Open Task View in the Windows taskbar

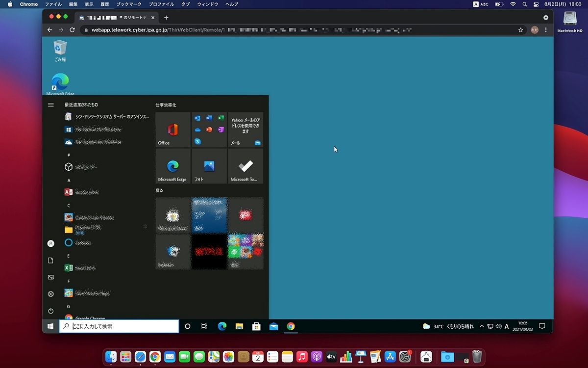coord(204,326)
